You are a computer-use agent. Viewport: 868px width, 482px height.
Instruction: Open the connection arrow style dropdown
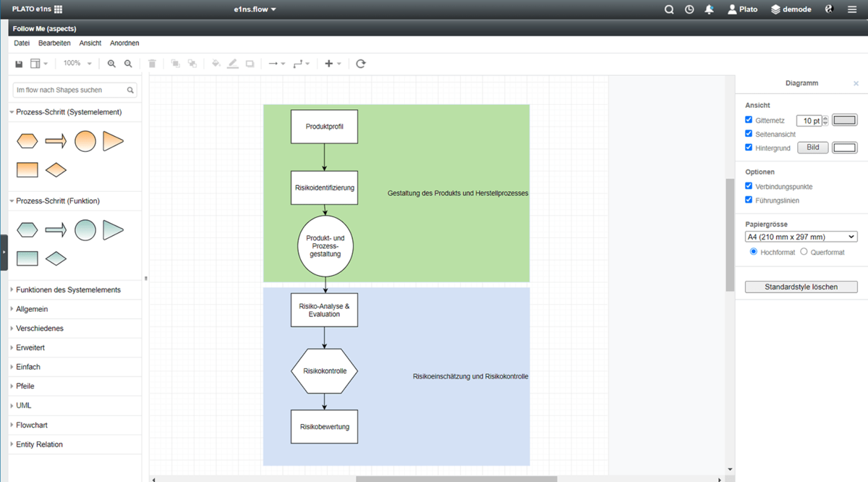277,64
